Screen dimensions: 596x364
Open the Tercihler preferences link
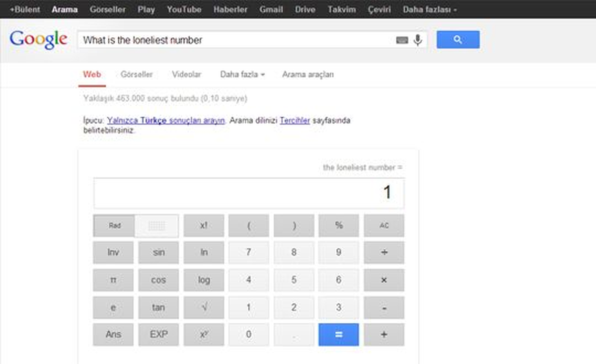click(295, 121)
